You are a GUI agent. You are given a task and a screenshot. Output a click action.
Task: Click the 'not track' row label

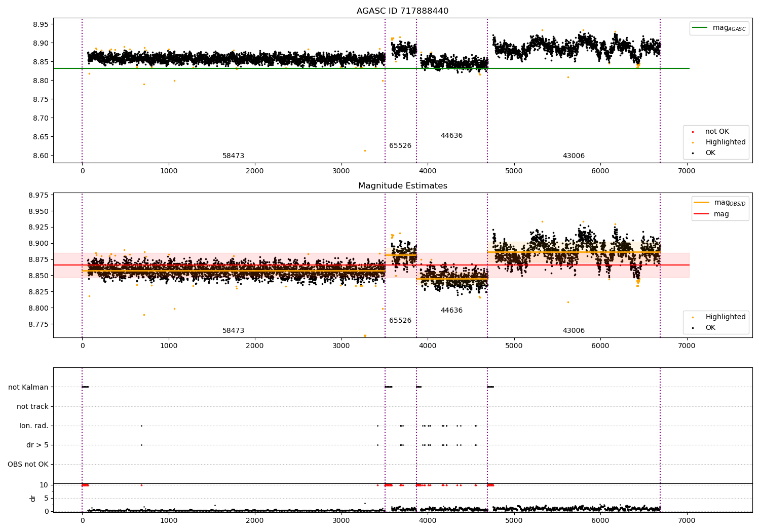(x=32, y=407)
